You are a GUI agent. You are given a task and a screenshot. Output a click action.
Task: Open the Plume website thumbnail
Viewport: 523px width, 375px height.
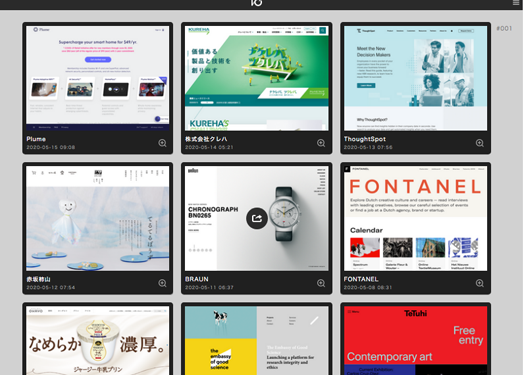[x=98, y=78]
